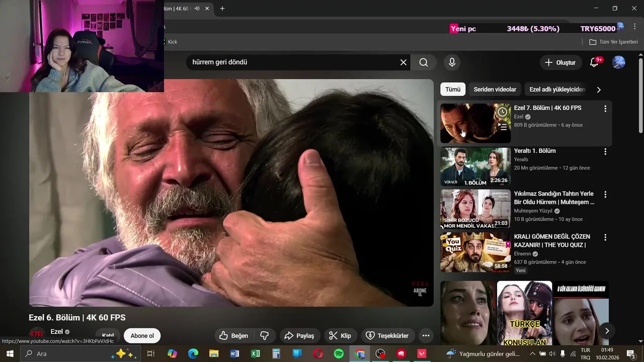Open Ezel 7. Bölüm video thumbnail
The width and height of the screenshot is (644, 362).
click(x=475, y=123)
